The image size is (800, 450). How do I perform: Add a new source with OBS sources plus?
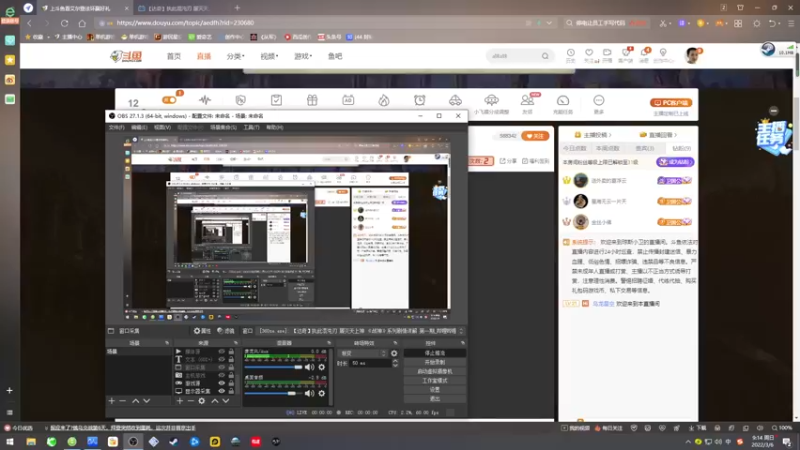(180, 401)
